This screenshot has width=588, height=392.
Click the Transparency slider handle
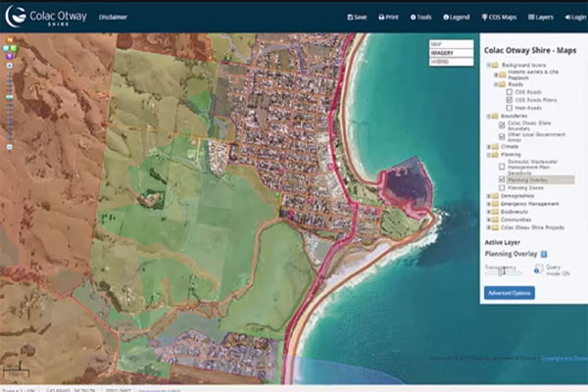click(x=502, y=272)
